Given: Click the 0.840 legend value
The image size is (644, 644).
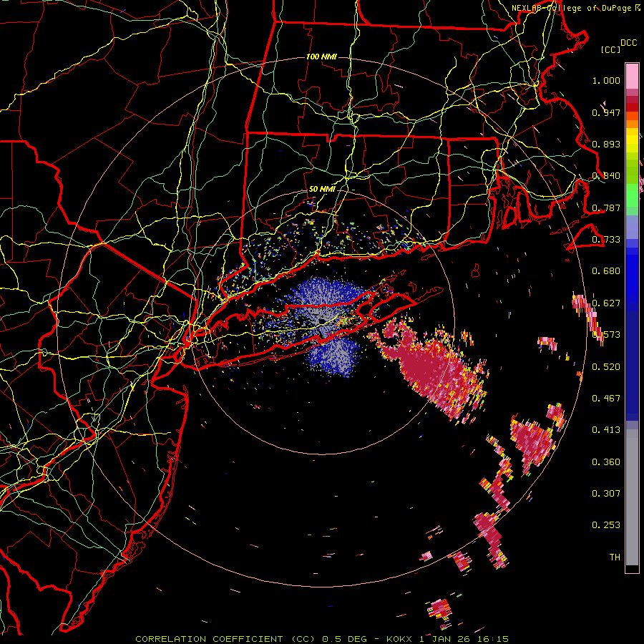Looking at the screenshot, I should click(606, 176).
